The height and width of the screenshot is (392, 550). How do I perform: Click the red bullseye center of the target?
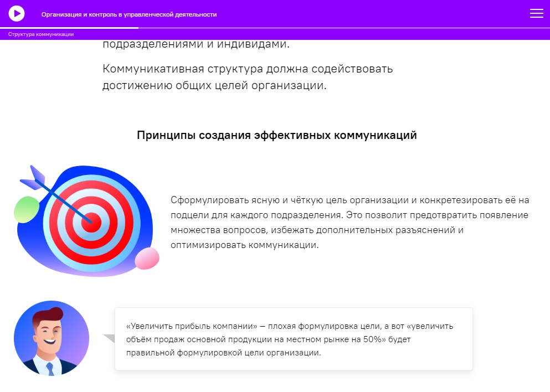[91, 224]
